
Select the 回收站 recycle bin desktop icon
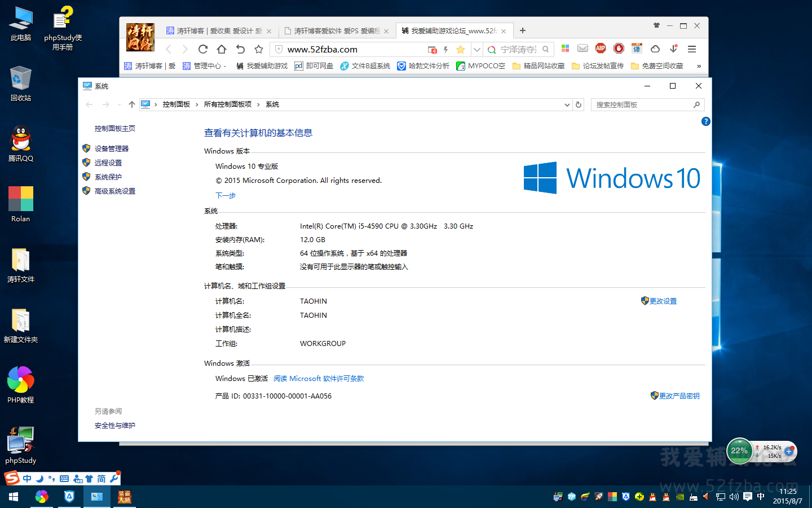[x=21, y=84]
